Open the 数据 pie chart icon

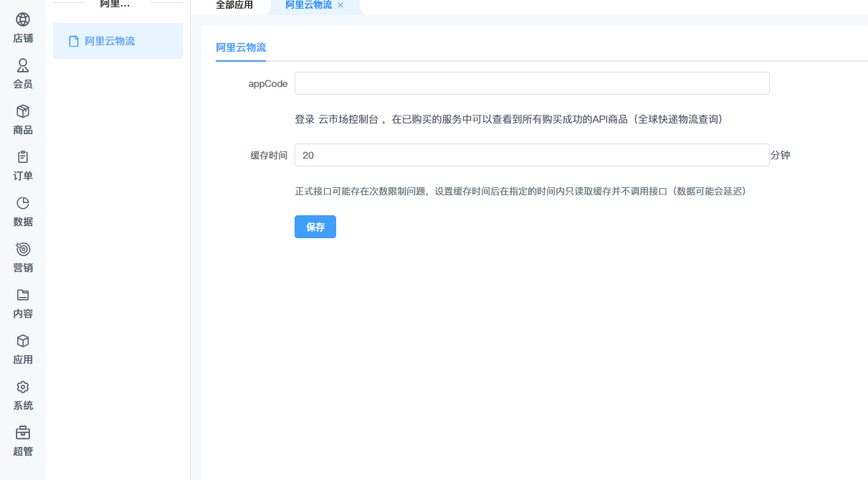tap(23, 203)
